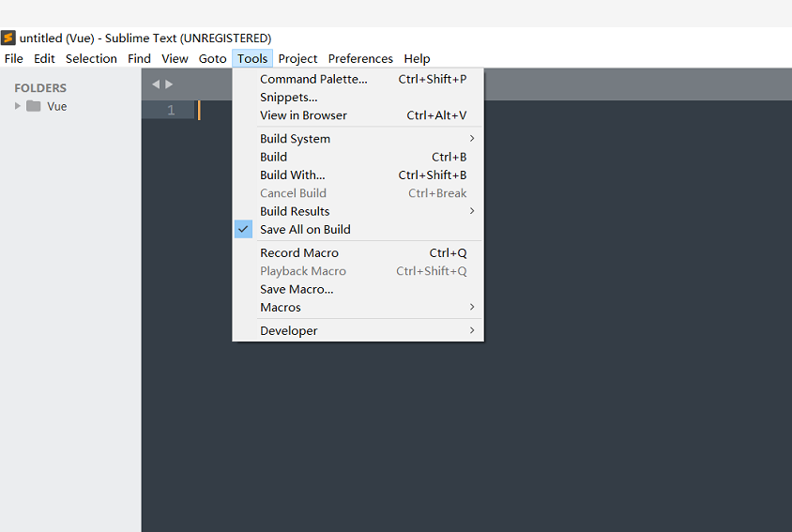
Task: Choose Build With... menu entry
Action: click(358, 175)
